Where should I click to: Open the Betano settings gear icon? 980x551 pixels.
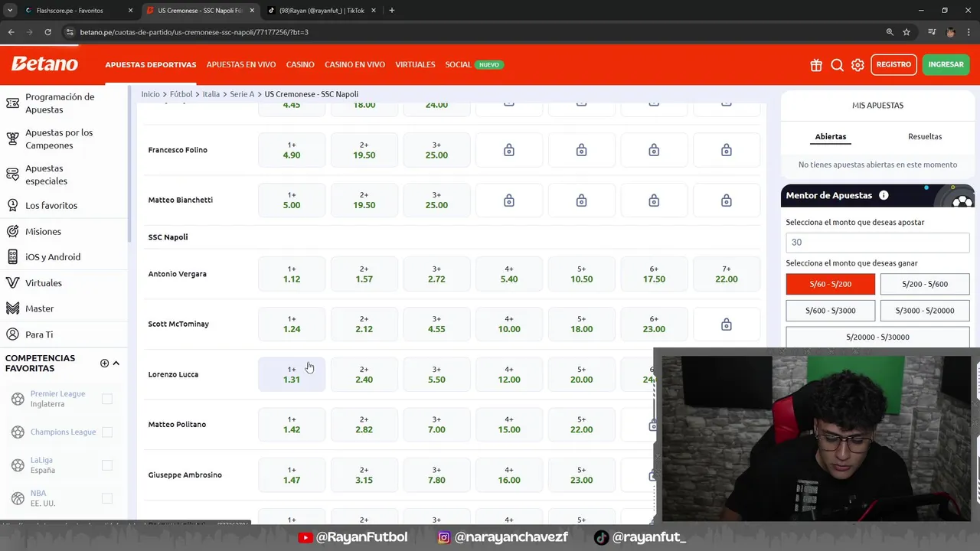[857, 65]
